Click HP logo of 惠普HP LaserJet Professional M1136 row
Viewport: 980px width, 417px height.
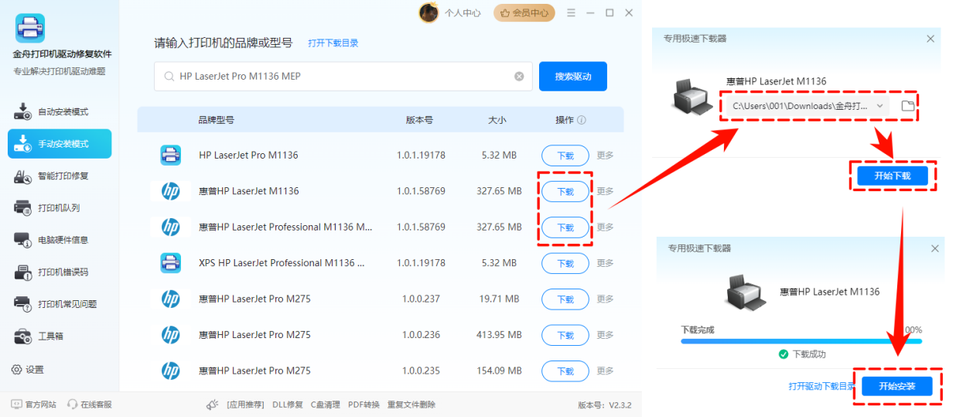pos(170,227)
